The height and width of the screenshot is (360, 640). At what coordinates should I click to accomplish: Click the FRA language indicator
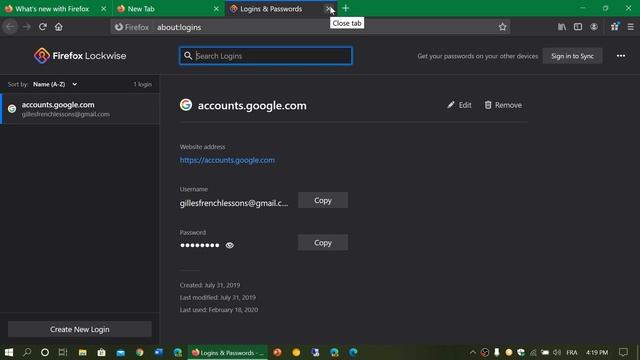(572, 352)
